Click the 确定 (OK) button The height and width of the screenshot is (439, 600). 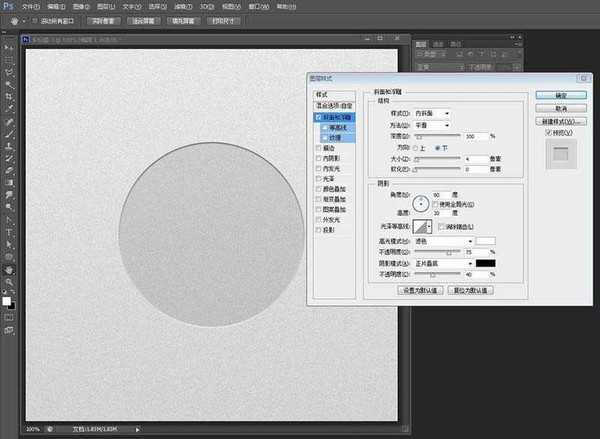point(562,96)
